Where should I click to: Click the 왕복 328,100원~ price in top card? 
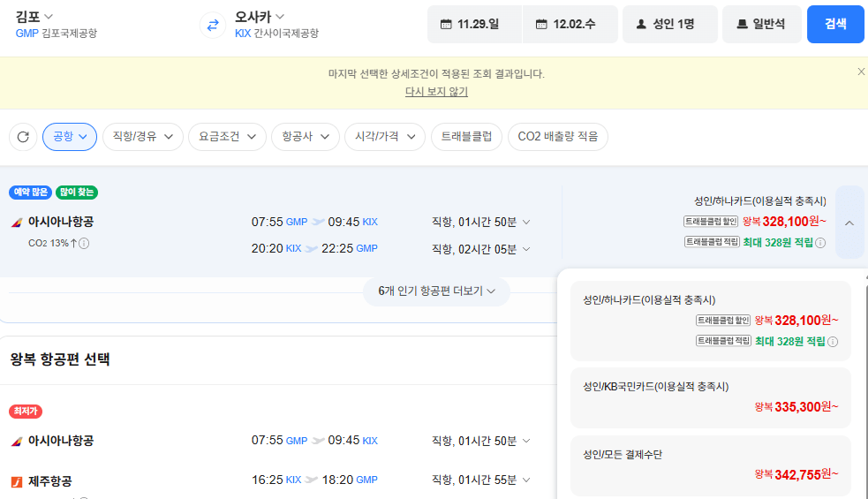point(784,222)
